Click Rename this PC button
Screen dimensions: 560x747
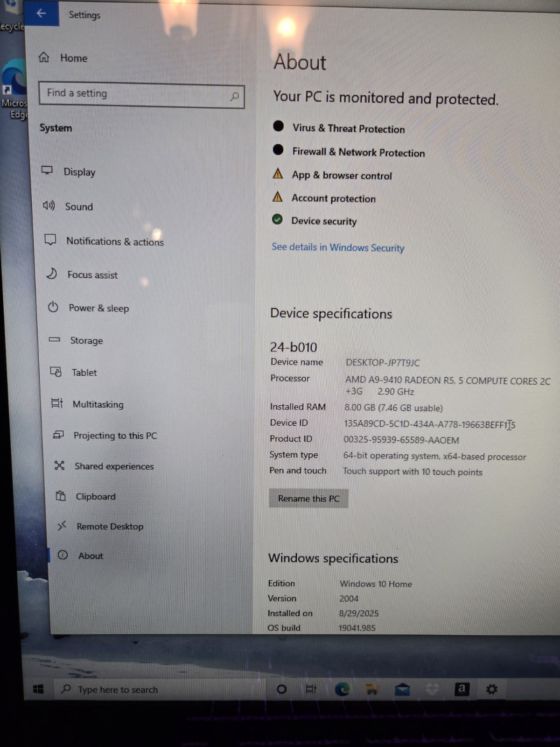click(x=308, y=498)
